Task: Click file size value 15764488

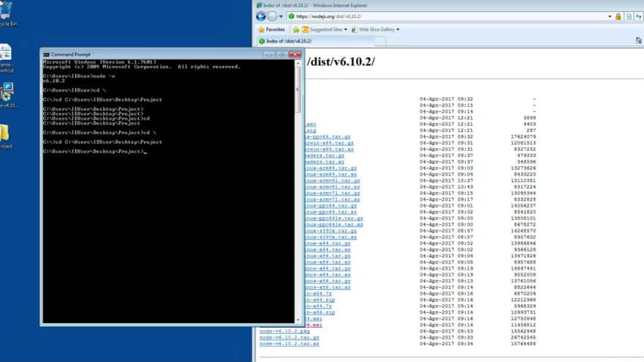Action: click(x=524, y=344)
